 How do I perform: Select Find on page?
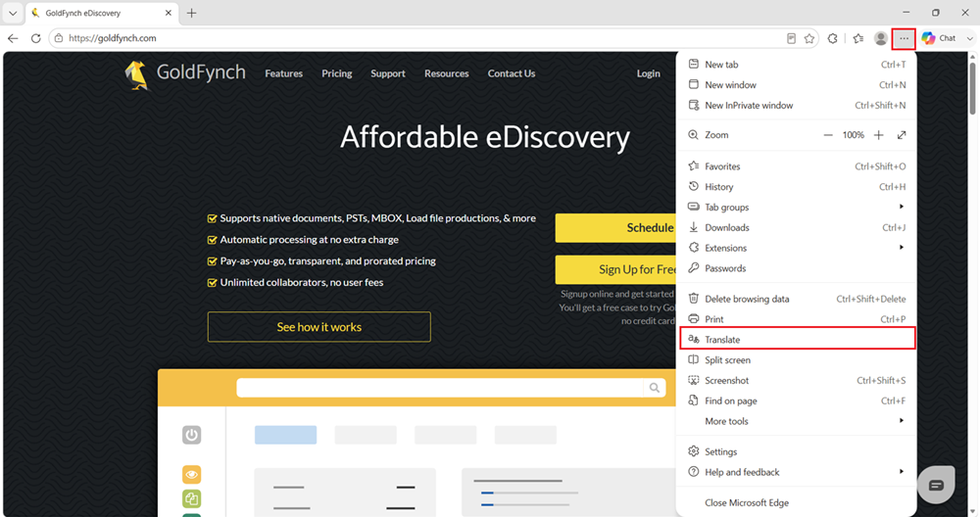point(797,400)
